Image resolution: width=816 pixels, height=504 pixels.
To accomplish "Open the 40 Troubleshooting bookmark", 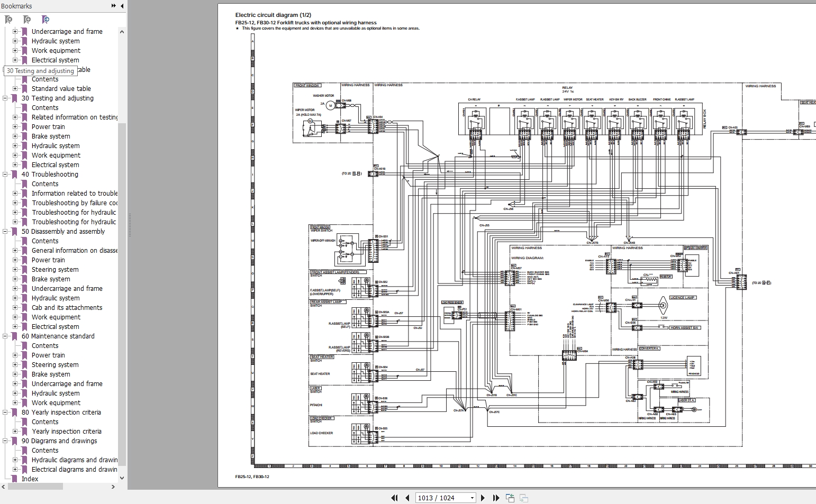I will [50, 175].
